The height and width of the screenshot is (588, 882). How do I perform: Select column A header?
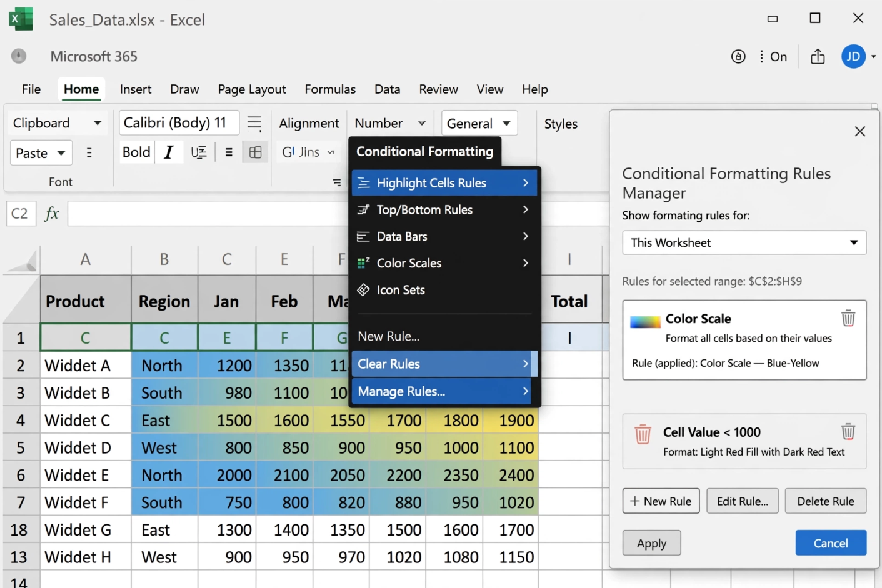click(86, 259)
